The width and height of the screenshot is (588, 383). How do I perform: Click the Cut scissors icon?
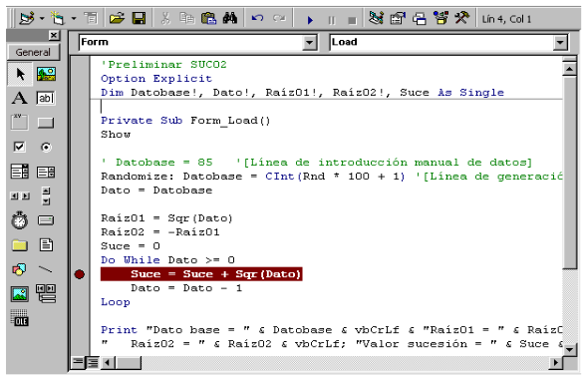pos(165,18)
